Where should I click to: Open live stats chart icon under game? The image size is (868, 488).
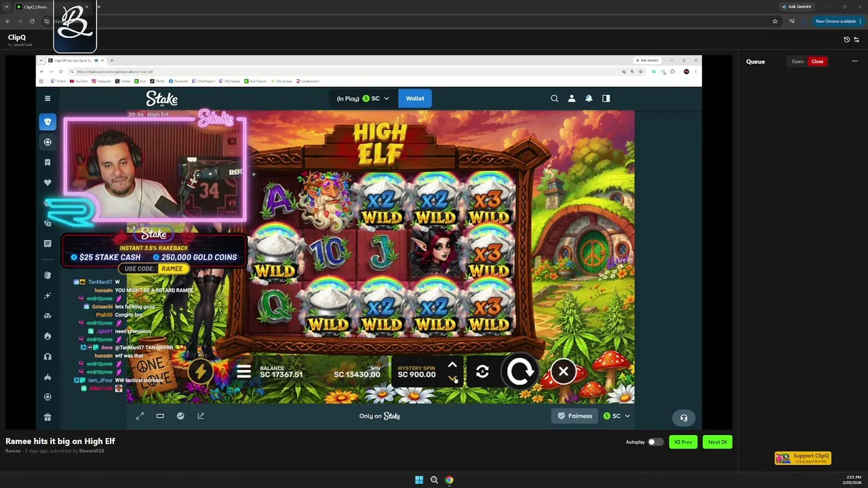[x=180, y=416]
